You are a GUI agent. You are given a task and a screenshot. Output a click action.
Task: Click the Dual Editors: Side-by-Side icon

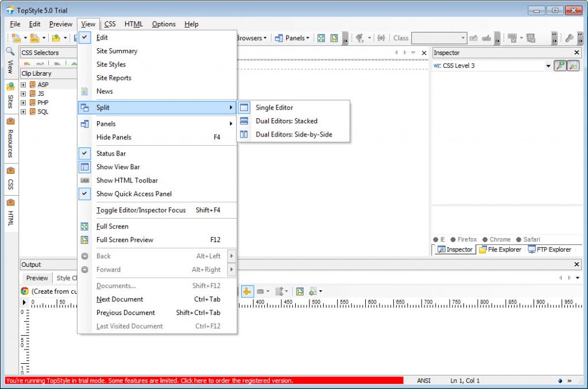pyautogui.click(x=244, y=134)
